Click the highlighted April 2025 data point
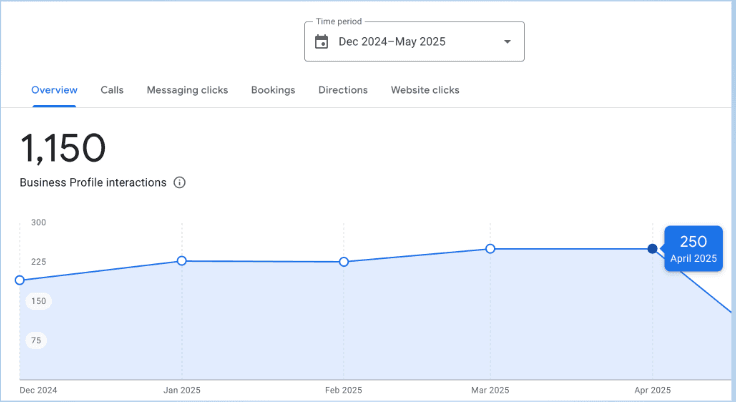This screenshot has height=402, width=736. coord(652,249)
